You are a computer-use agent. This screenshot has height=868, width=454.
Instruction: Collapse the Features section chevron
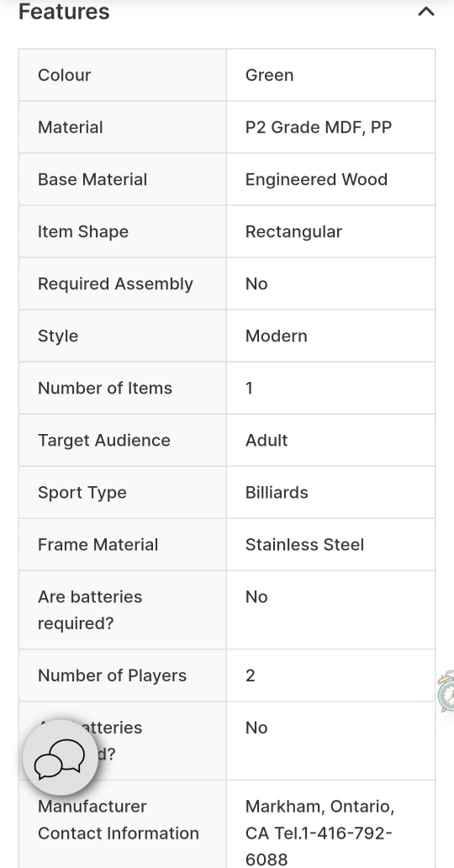click(x=425, y=11)
